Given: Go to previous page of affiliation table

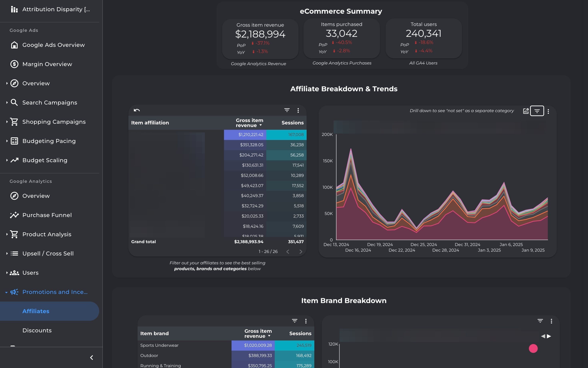Looking at the screenshot, I should pos(288,251).
